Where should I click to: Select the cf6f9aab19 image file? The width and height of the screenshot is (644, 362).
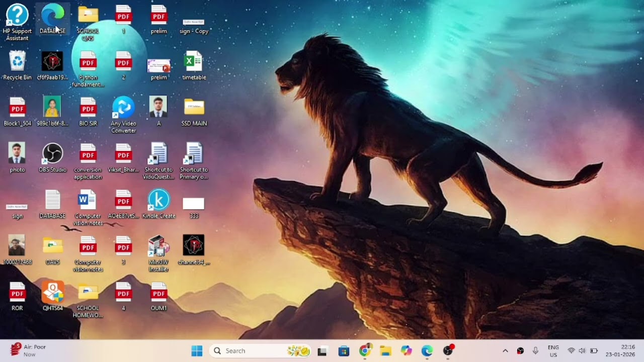click(x=52, y=65)
